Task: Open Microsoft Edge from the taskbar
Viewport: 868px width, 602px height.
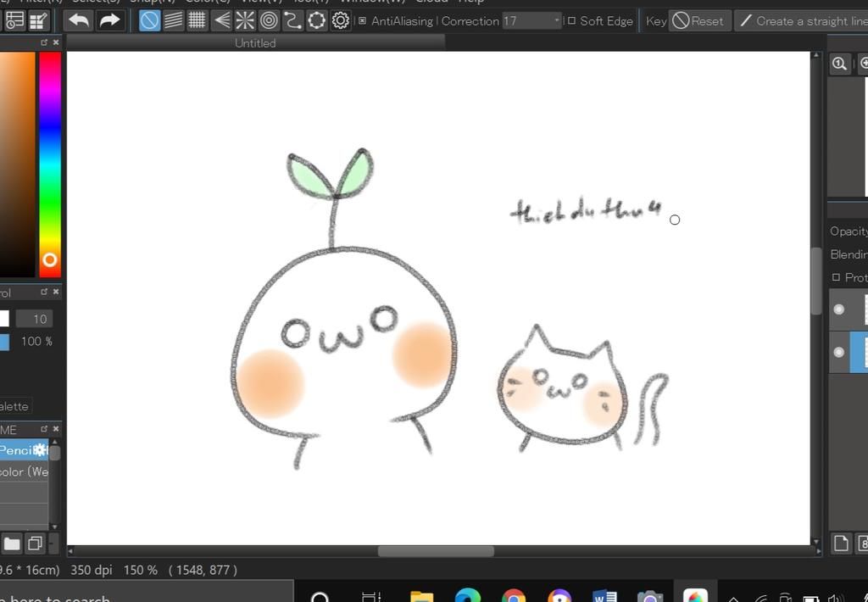Action: point(468,596)
